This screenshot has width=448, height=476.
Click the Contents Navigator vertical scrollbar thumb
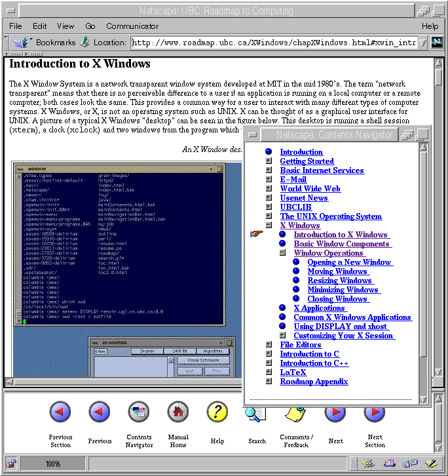[423, 254]
